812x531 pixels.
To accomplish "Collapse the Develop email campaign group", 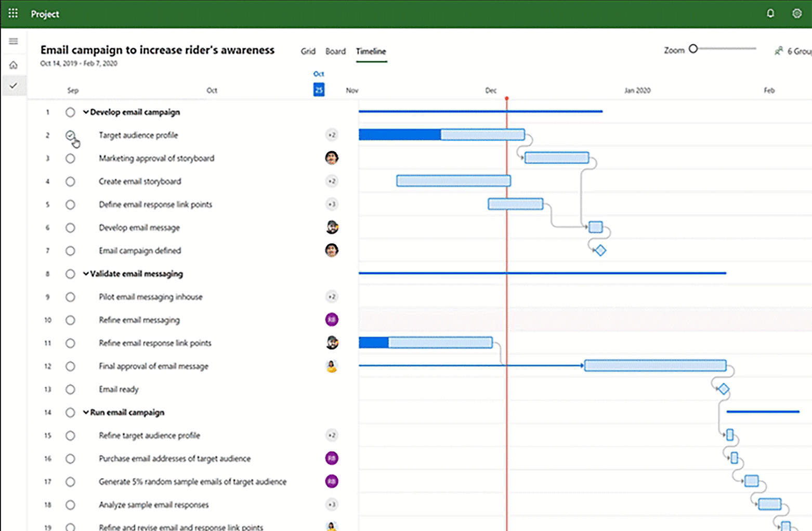I will 85,112.
